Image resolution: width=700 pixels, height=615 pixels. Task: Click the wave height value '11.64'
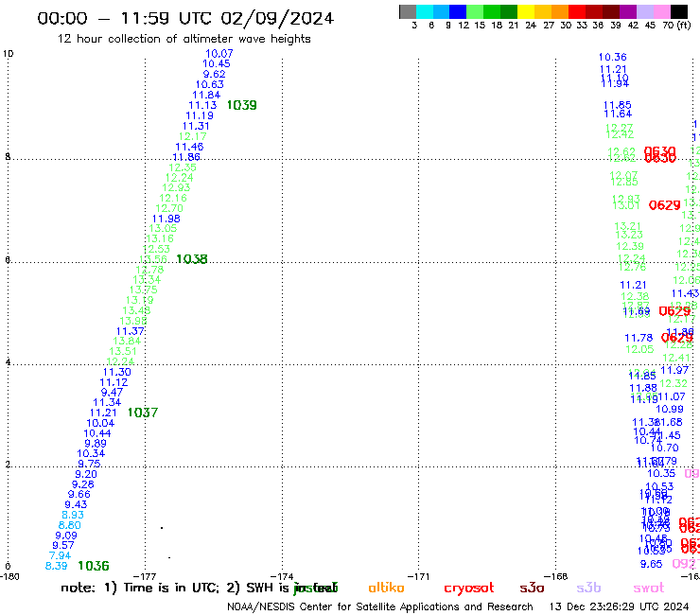[x=618, y=114]
